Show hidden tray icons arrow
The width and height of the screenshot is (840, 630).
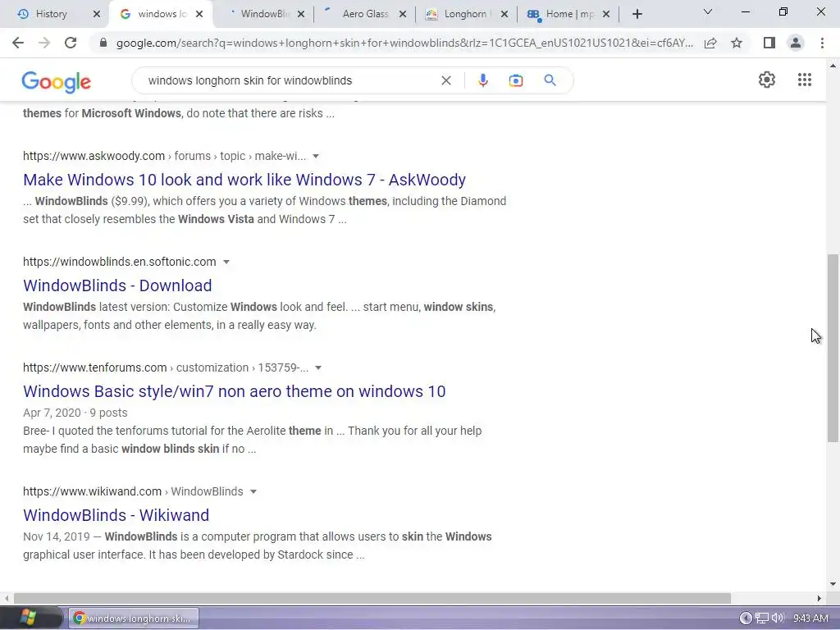[x=746, y=619]
